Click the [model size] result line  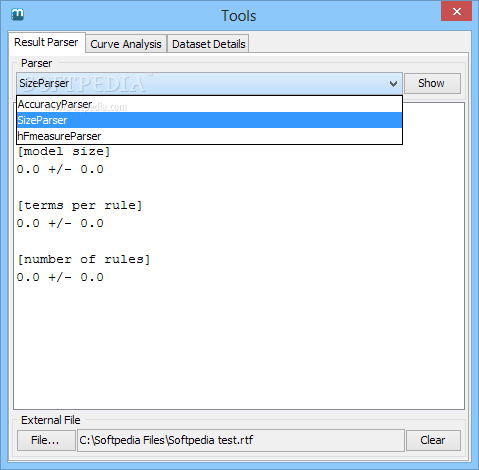point(64,151)
